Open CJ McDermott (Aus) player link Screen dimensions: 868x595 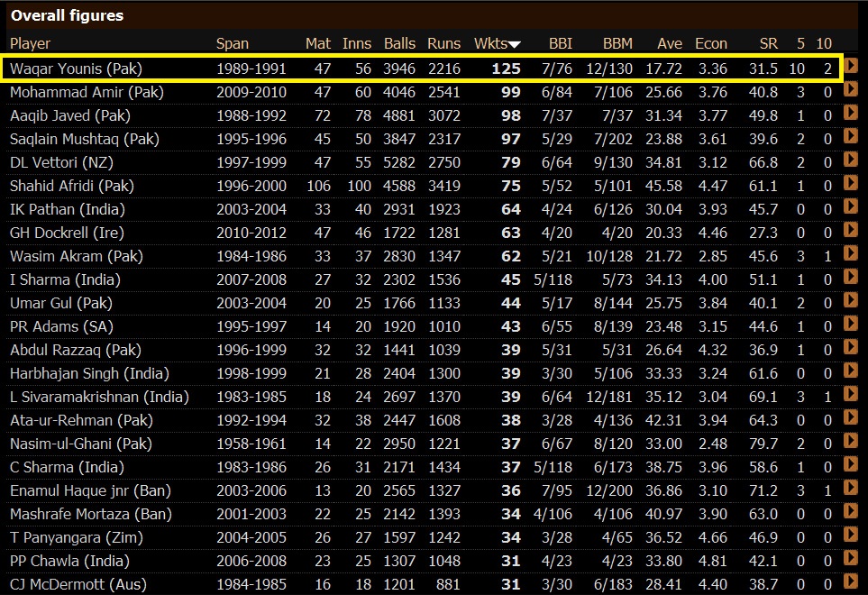[78, 584]
